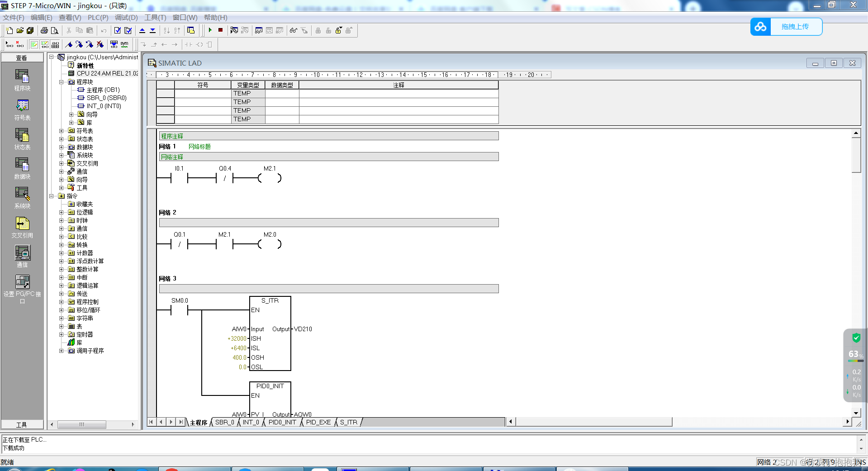Click the 查看 navigation bar header
868x471 pixels.
coord(22,57)
